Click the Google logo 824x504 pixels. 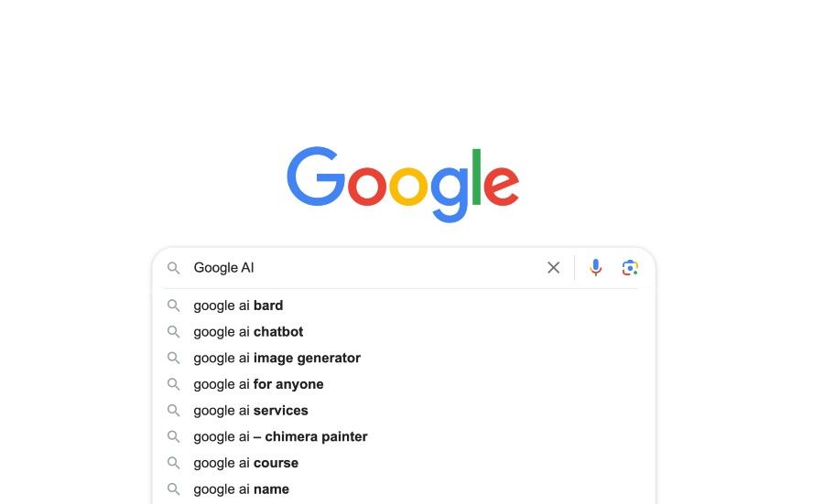403,183
